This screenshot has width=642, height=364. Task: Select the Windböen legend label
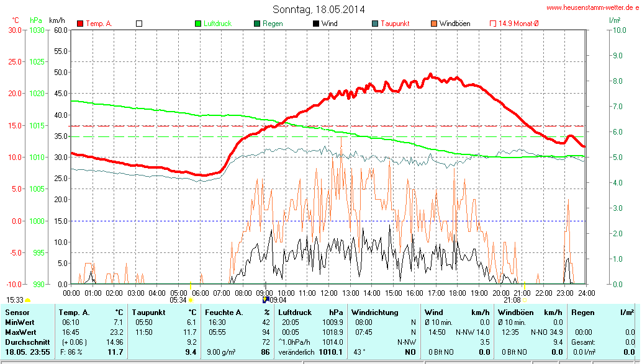(455, 24)
